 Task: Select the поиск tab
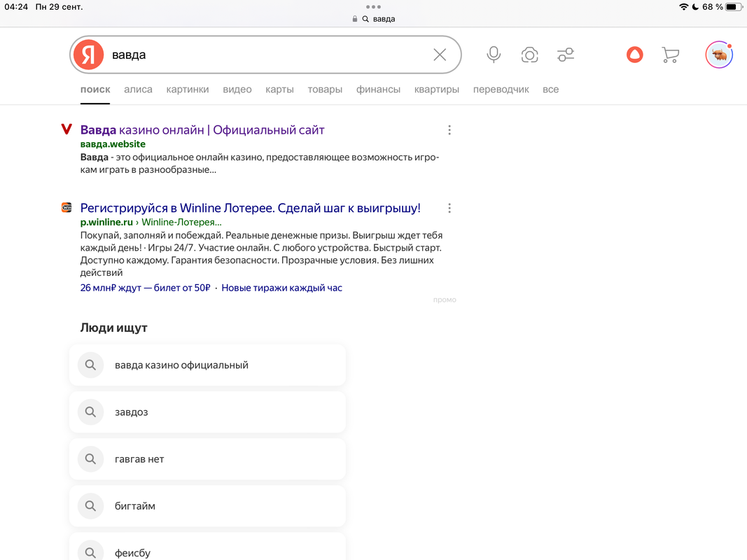(x=95, y=90)
